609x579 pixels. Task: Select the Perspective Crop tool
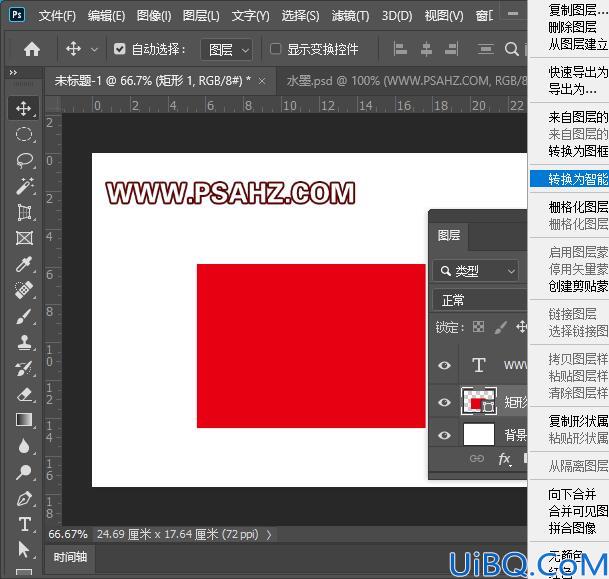coord(24,212)
